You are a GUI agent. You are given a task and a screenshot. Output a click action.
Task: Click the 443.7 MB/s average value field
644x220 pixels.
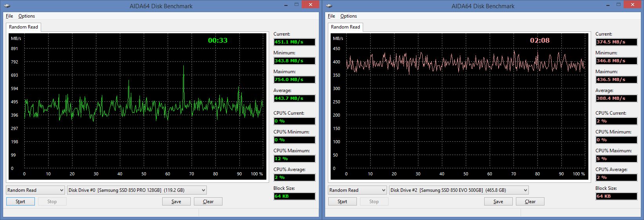pyautogui.click(x=295, y=98)
